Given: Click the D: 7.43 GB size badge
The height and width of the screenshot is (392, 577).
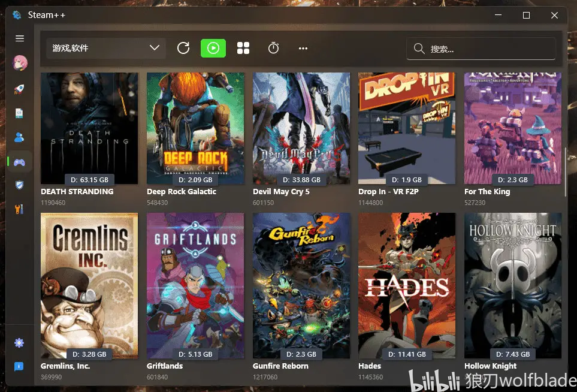Looking at the screenshot, I should tap(513, 354).
